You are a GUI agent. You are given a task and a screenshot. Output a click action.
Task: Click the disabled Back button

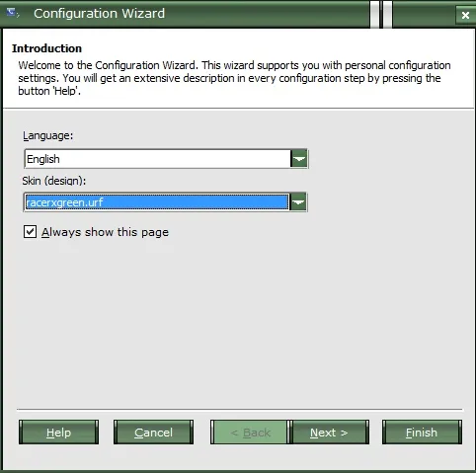pos(250,433)
